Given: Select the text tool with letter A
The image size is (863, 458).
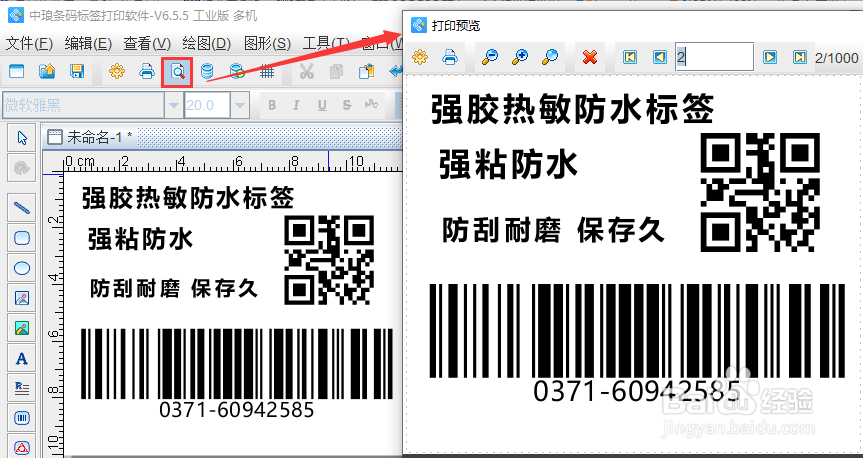Looking at the screenshot, I should pos(22,359).
